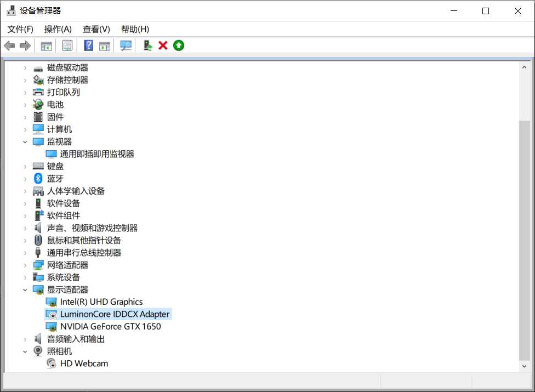Screen dimensions: 535x392
Task: Click the Scan for hardware changes icon
Action: [x=126, y=46]
